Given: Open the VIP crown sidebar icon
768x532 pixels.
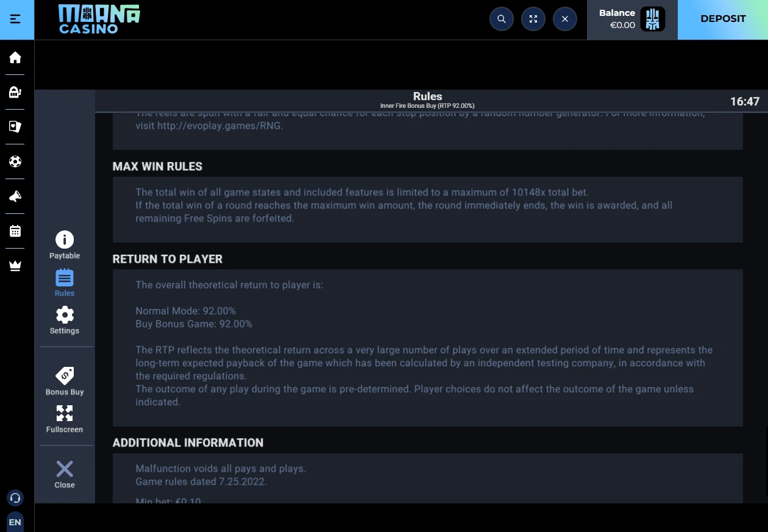Looking at the screenshot, I should pos(15,266).
